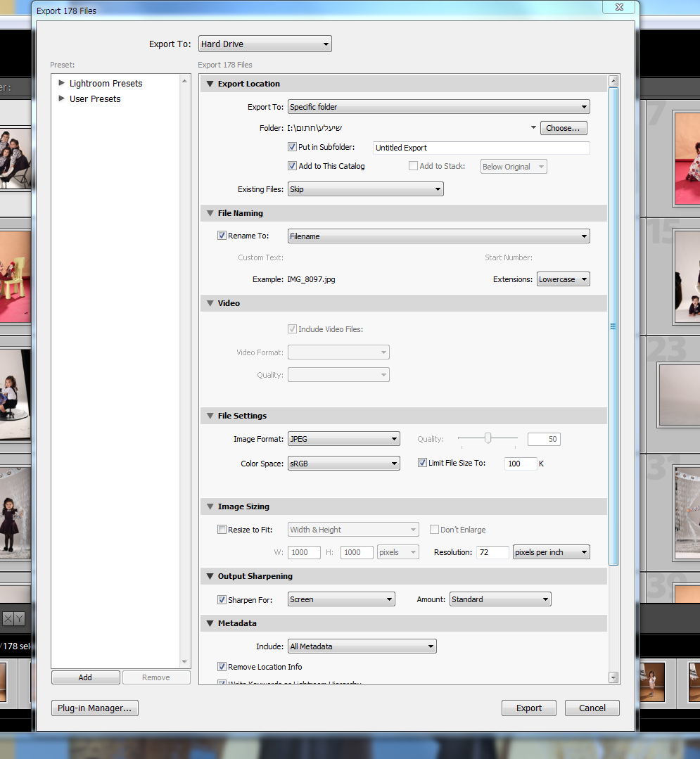
Task: Toggle the Rename To checkbox
Action: pos(222,235)
